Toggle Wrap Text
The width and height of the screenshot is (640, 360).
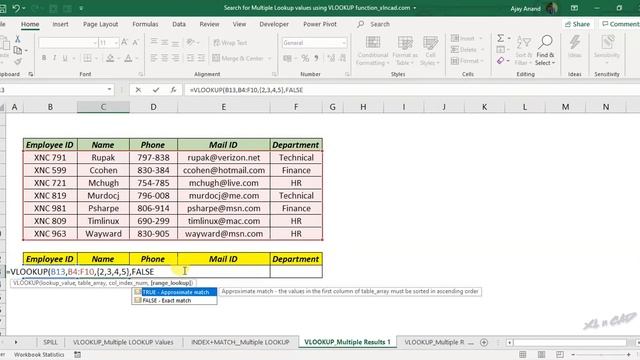230,42
